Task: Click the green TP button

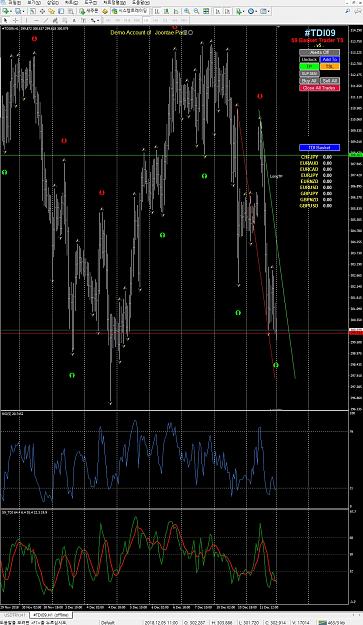Action: (309, 67)
